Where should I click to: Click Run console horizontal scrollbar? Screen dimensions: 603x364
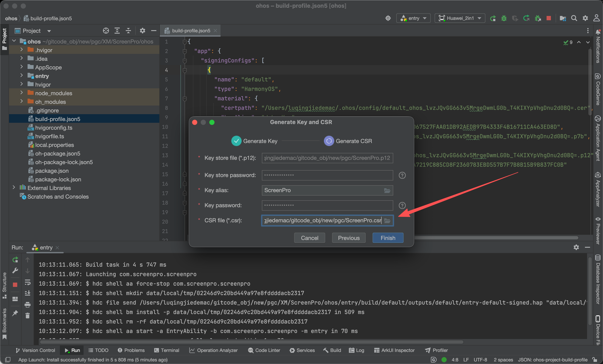252,342
